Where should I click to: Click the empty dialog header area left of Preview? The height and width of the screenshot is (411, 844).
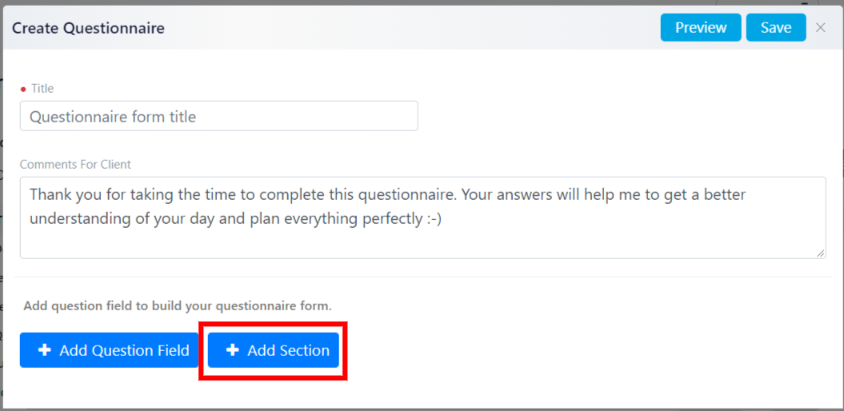409,27
